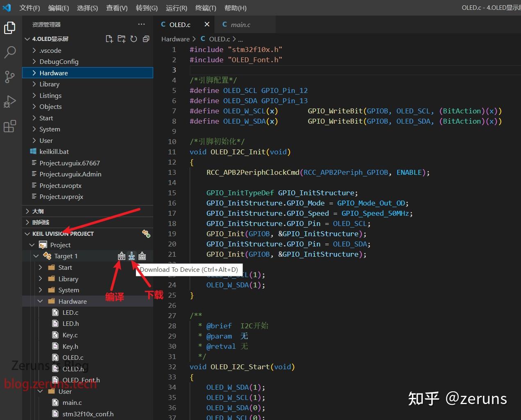This screenshot has width=521, height=420.
Task: Open Project.uvguix.Admin file
Action: [88, 174]
